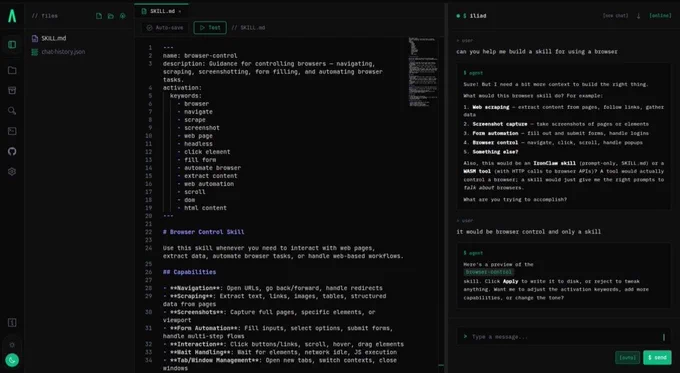Run the Test button
The width and height of the screenshot is (680, 373).
pos(210,28)
